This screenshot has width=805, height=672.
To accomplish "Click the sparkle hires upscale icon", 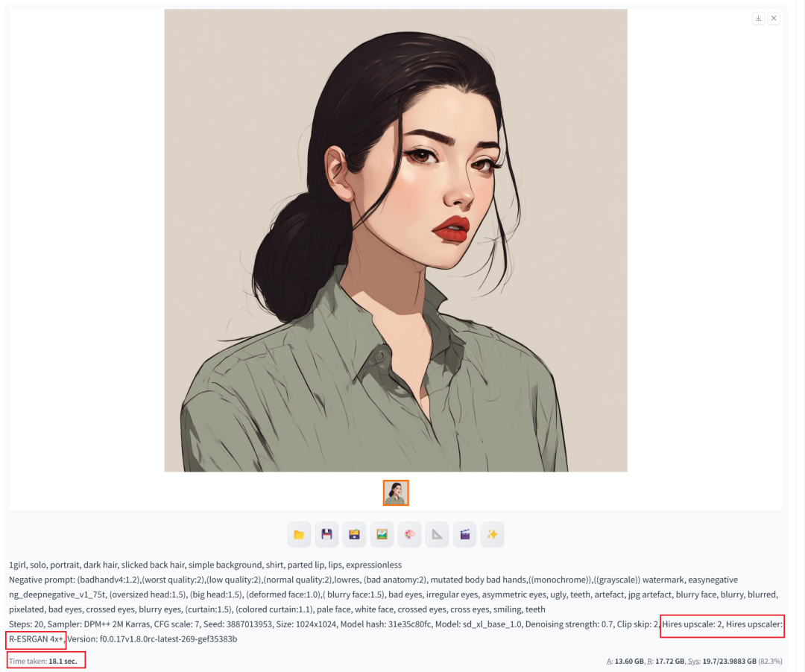I will coord(492,534).
